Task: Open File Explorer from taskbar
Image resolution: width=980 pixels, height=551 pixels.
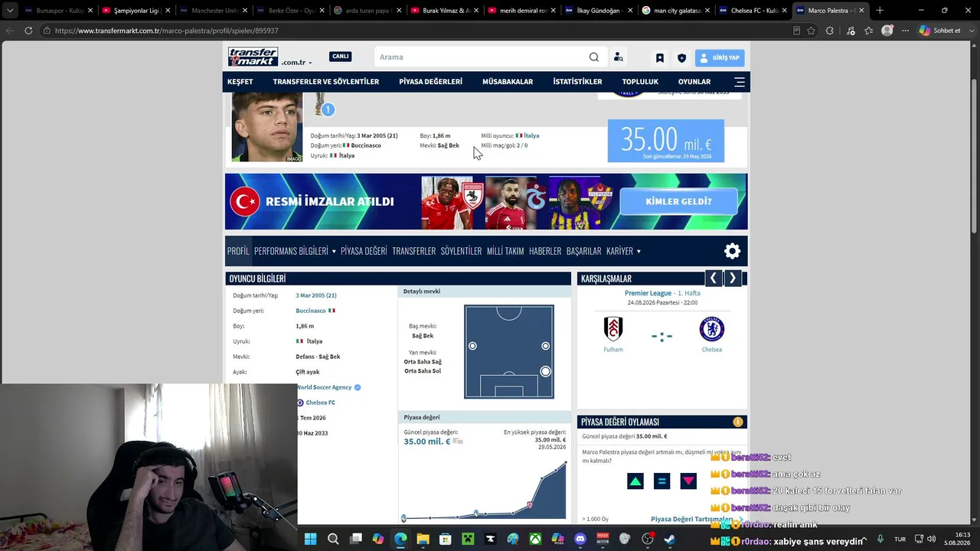Action: 423,540
